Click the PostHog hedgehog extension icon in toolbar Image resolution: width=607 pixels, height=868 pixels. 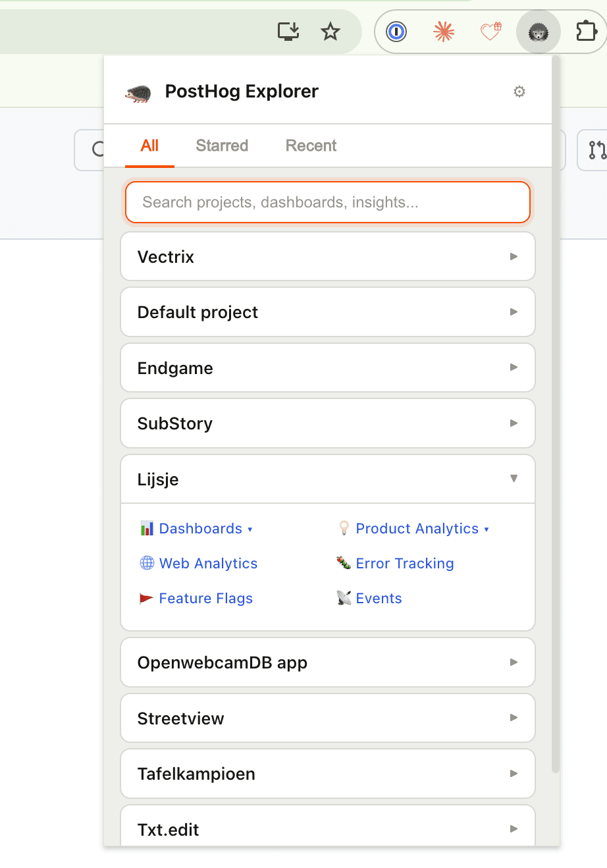coord(539,31)
